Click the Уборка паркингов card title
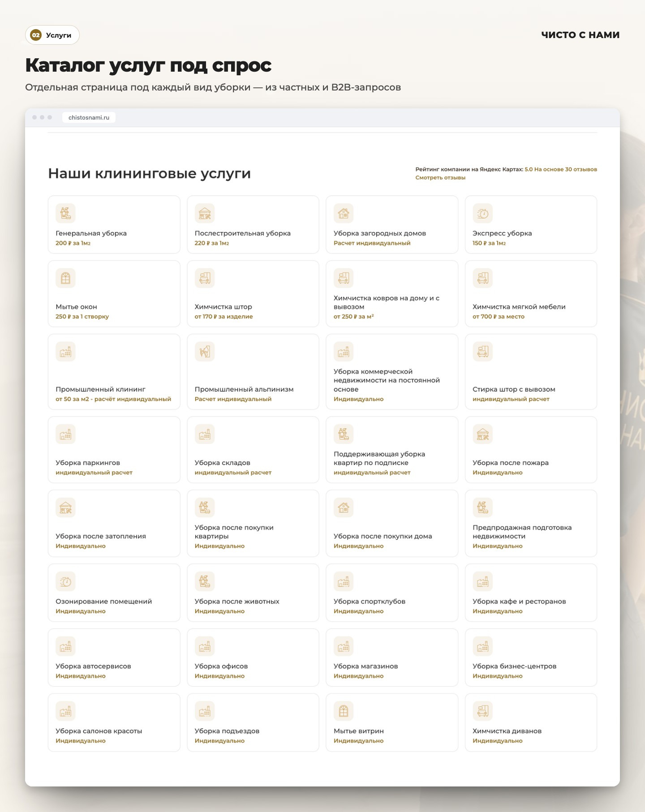The image size is (645, 812). (88, 463)
